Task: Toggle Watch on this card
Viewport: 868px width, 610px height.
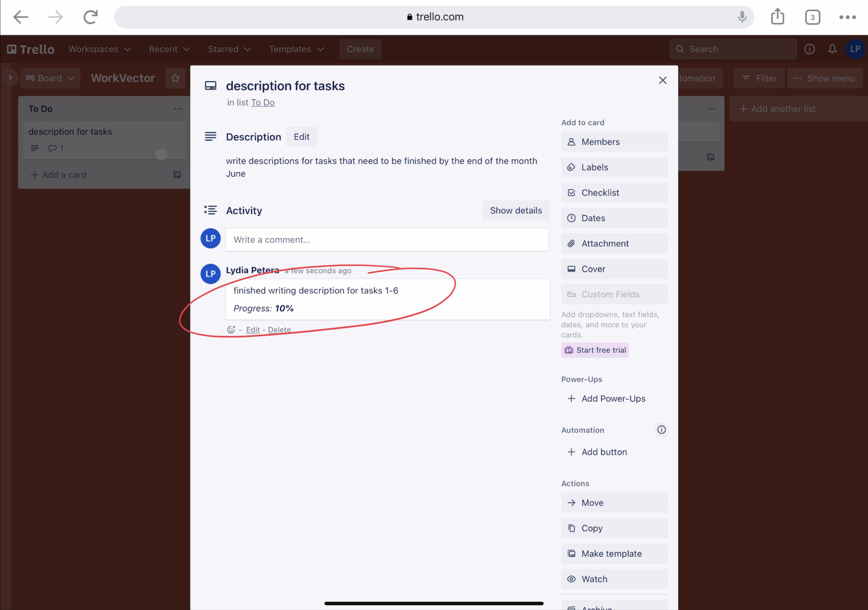Action: pos(614,579)
